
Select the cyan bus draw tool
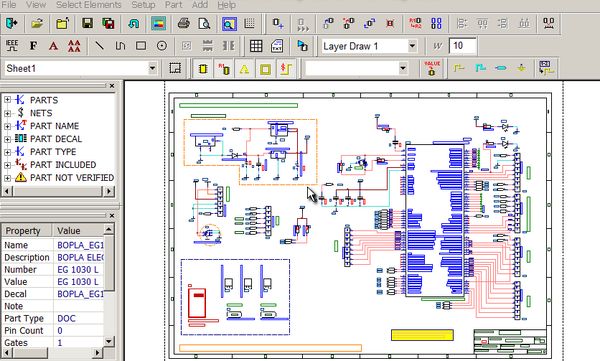coord(480,68)
